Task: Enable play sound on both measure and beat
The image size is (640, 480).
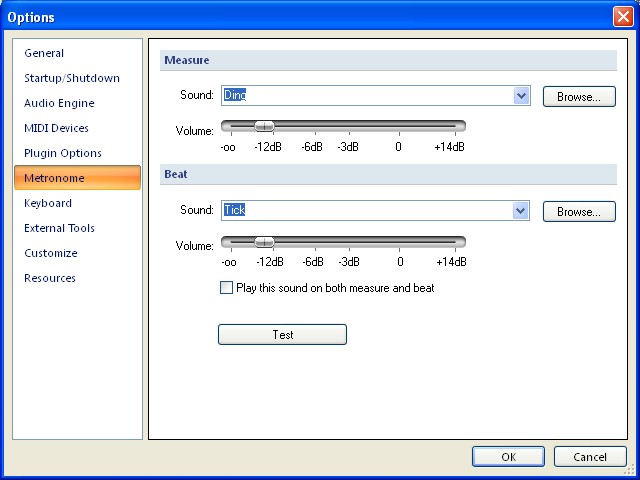Action: [x=227, y=288]
